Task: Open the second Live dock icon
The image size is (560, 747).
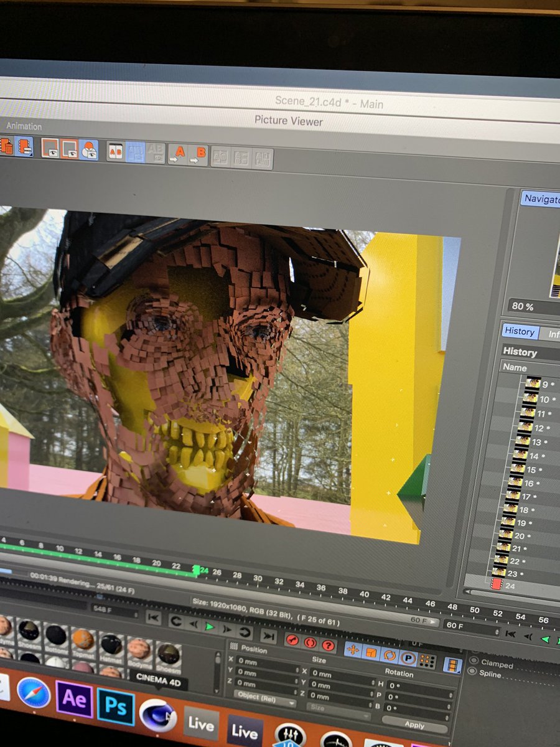Action: point(245,730)
